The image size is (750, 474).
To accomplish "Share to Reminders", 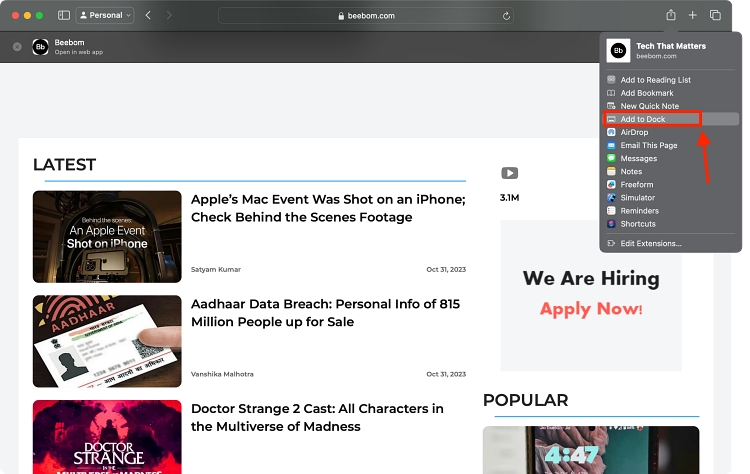I will (671, 210).
